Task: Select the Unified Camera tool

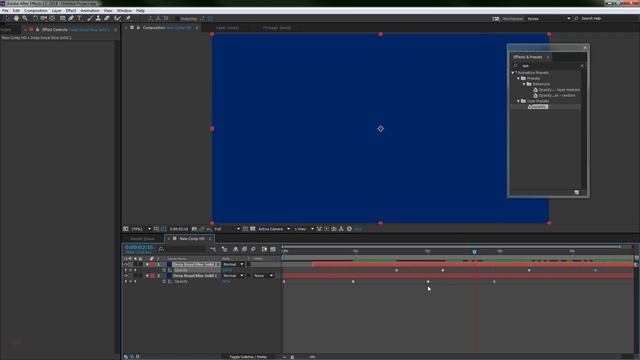Action: click(x=43, y=18)
